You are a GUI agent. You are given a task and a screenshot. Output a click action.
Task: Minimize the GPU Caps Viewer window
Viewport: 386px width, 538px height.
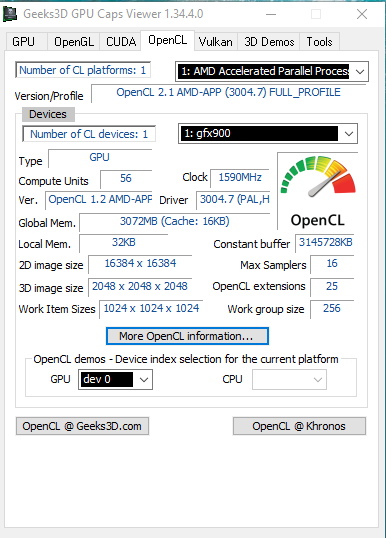coord(271,14)
